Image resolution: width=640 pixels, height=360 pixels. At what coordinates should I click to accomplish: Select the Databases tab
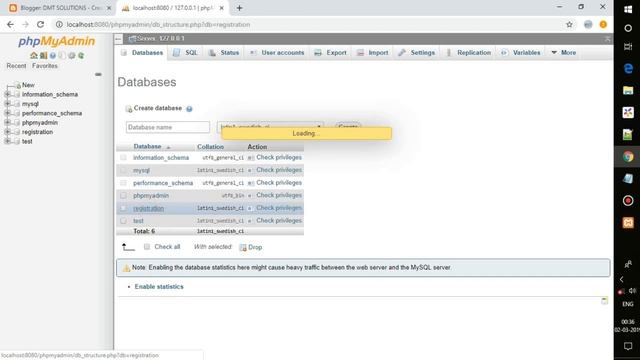coord(142,53)
